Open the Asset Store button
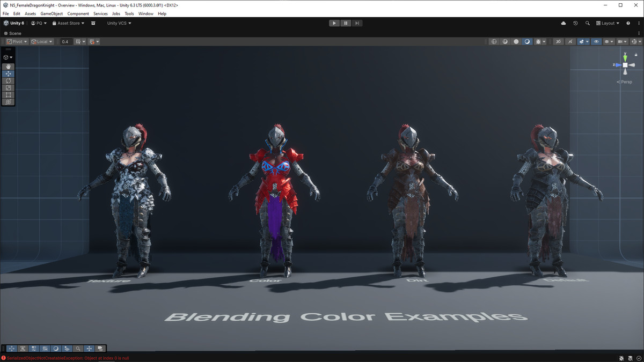Screen dimensions: 644x362 [x=68, y=23]
